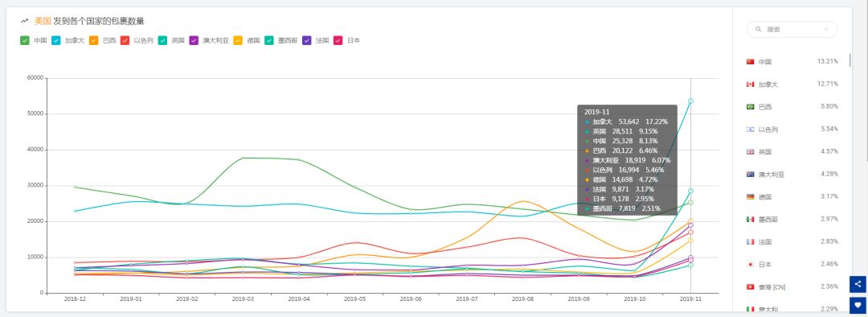Click the trend line icon beside title
Screen dimensions: 868x317
tap(24, 21)
